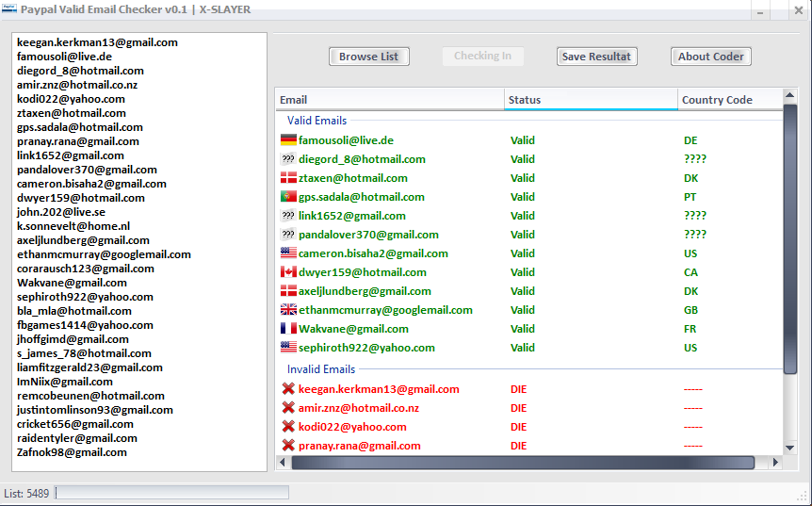Click the Danish flag icon beside ztaxen@hotmail.com
The image size is (812, 506).
click(x=288, y=178)
